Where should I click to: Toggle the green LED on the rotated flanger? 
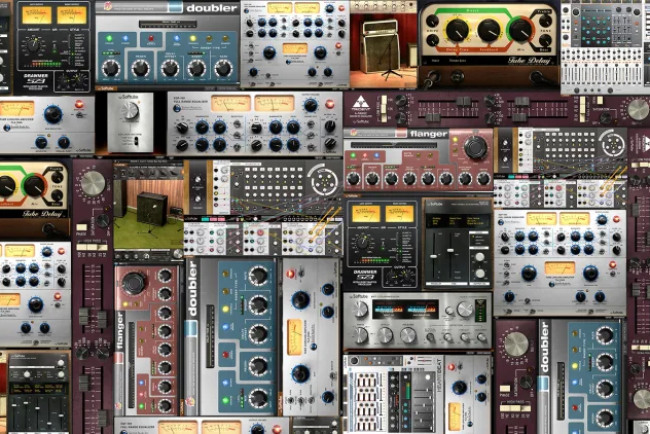141,405
